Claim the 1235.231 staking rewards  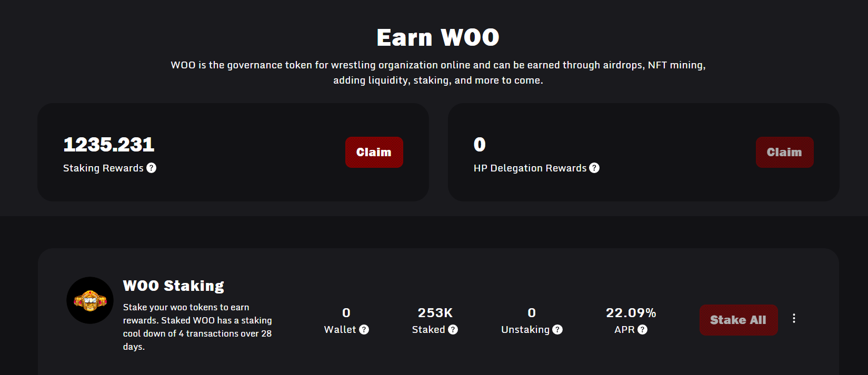pyautogui.click(x=374, y=153)
